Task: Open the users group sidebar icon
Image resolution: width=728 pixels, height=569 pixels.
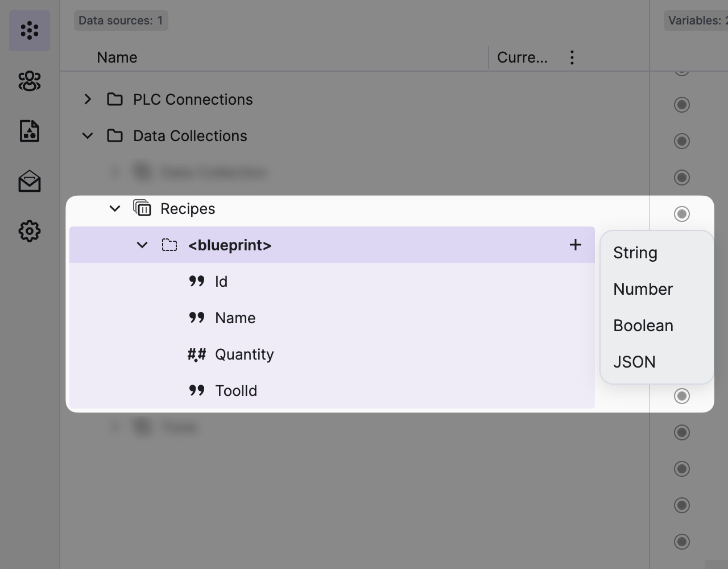Action: click(30, 81)
